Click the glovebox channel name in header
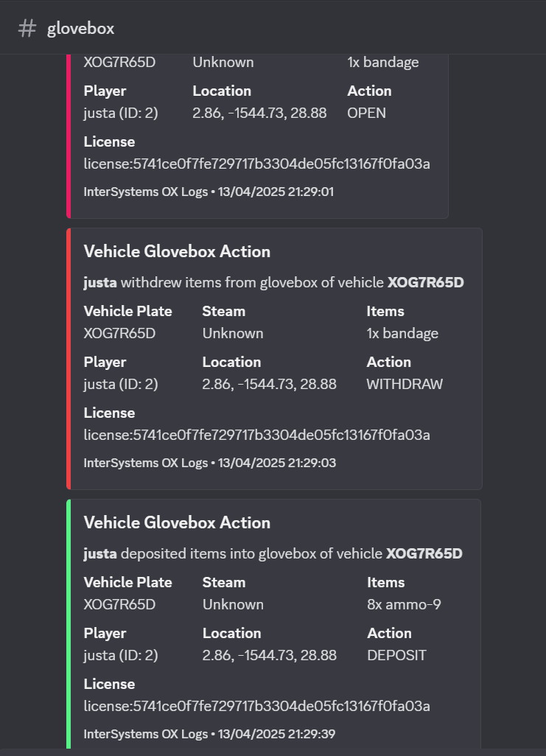This screenshot has height=756, width=546. [80, 29]
